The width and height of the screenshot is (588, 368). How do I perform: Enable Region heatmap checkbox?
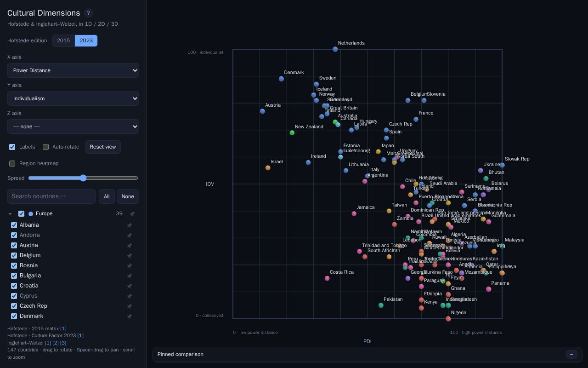(12, 163)
